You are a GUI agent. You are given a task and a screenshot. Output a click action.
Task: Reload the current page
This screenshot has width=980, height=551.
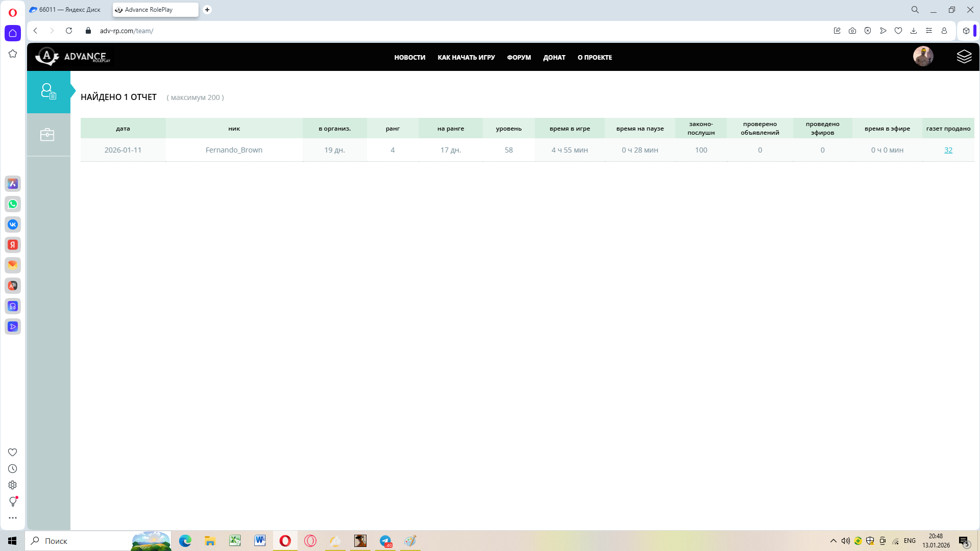pyautogui.click(x=69, y=31)
